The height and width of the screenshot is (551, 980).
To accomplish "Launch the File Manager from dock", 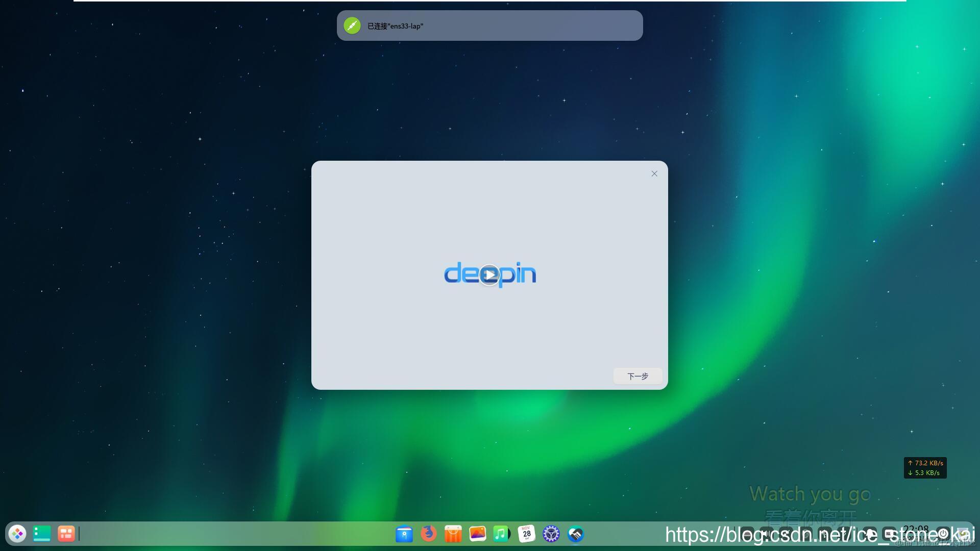I will click(x=404, y=534).
